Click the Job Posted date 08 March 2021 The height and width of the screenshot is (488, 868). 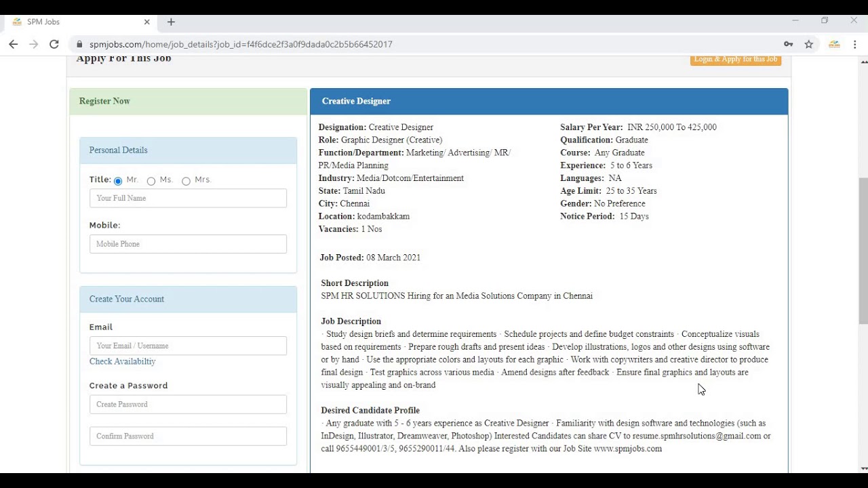[393, 258]
